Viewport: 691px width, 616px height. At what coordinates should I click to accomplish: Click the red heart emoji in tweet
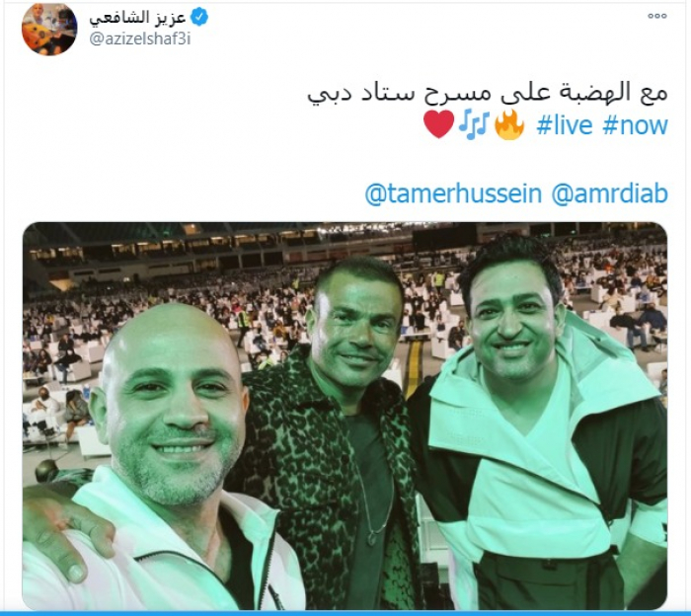(x=438, y=124)
